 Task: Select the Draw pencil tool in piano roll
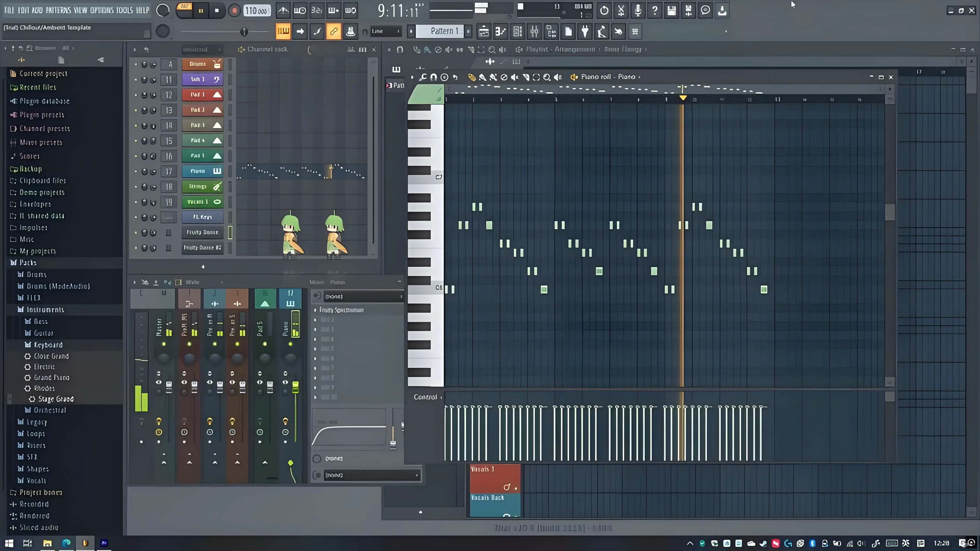pos(472,77)
